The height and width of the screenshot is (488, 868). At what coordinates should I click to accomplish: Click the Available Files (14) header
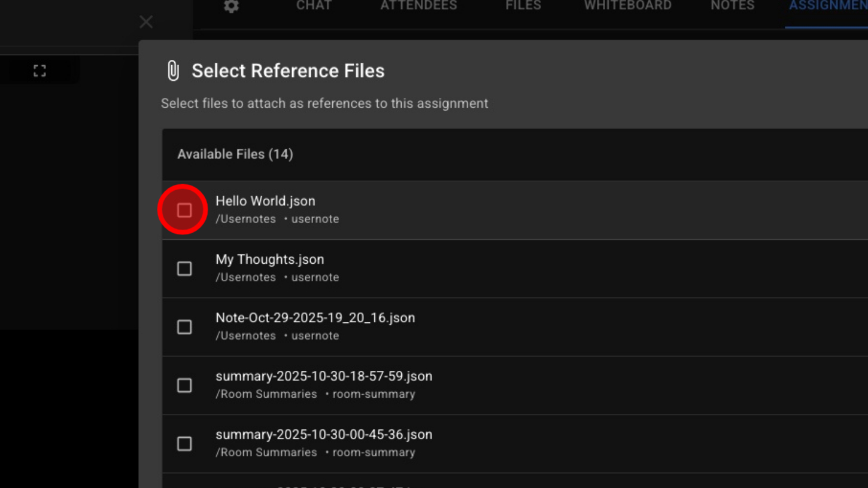[x=235, y=154]
